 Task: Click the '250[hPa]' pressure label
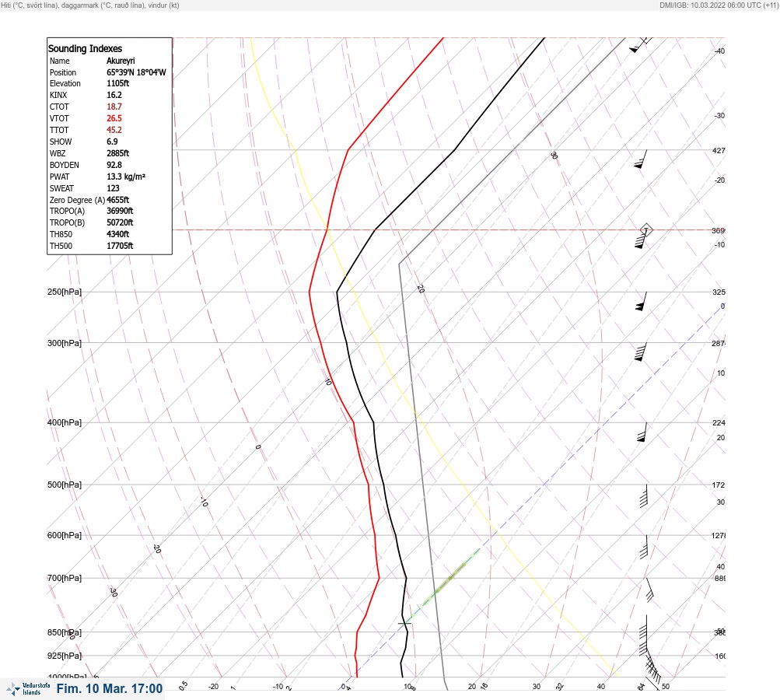click(65, 292)
